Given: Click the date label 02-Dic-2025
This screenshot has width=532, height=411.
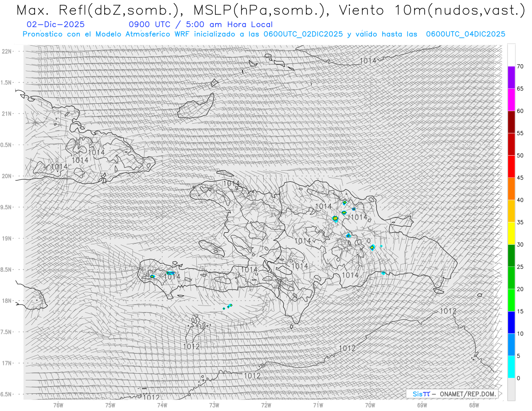Looking at the screenshot, I should click(x=55, y=24).
